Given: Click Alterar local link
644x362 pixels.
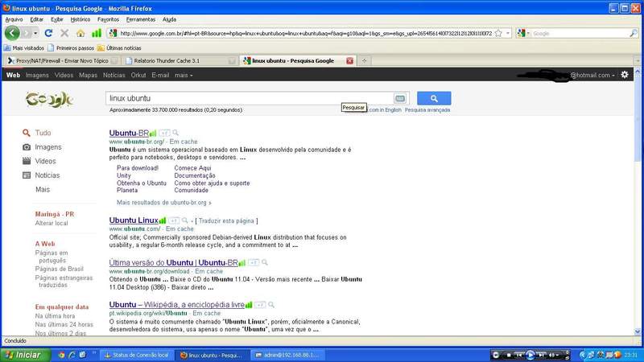Looking at the screenshot, I should click(x=52, y=224).
